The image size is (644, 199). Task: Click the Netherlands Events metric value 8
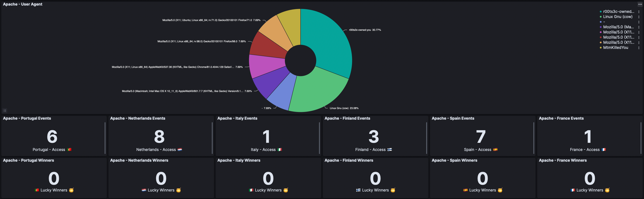[x=159, y=137]
